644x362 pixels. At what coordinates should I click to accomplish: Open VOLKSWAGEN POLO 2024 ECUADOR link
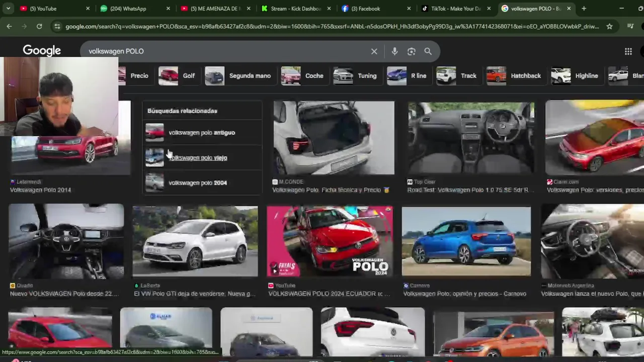[329, 294]
